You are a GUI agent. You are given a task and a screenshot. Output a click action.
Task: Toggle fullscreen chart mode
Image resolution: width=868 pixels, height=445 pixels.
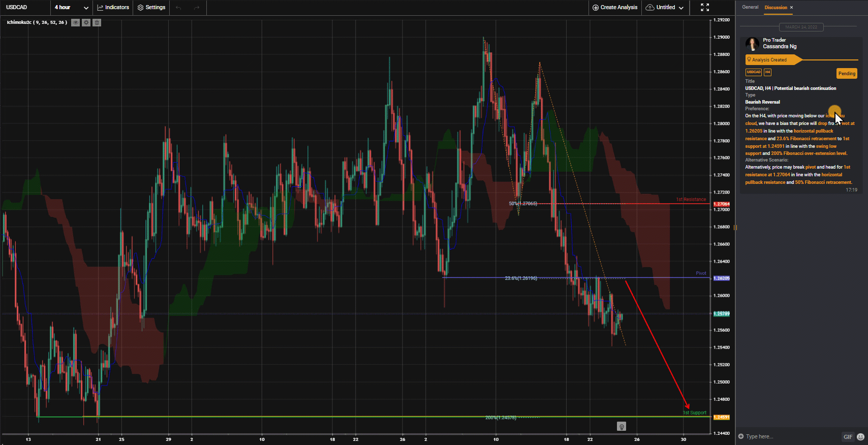[x=705, y=7]
